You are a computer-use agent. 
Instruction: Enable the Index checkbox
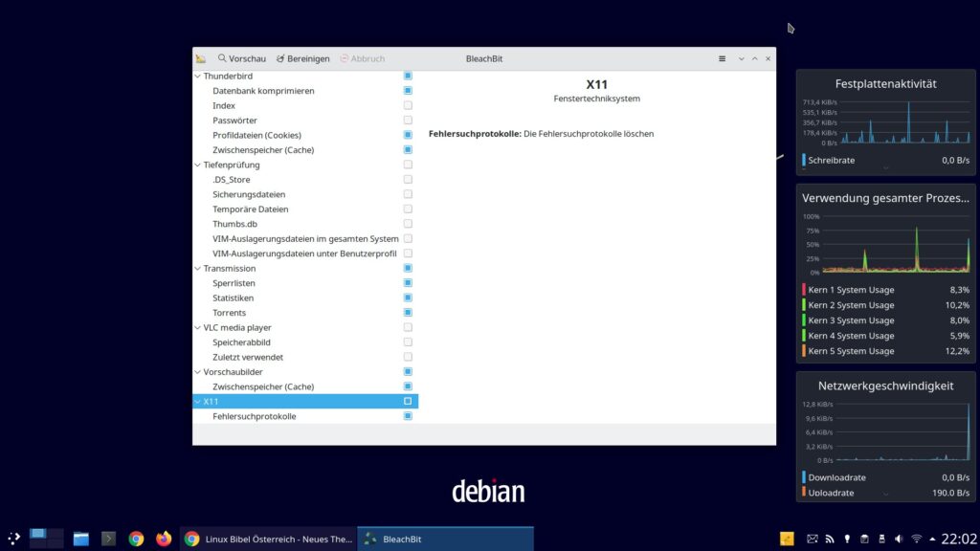[408, 105]
